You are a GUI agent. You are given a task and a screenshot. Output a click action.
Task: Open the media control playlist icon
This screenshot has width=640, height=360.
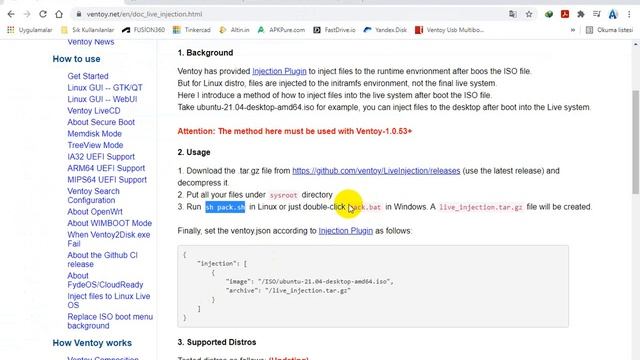pos(597,14)
